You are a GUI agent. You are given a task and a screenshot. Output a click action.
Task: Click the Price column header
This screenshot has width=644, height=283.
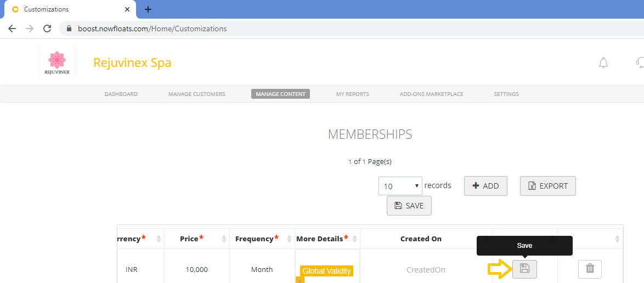click(x=192, y=239)
